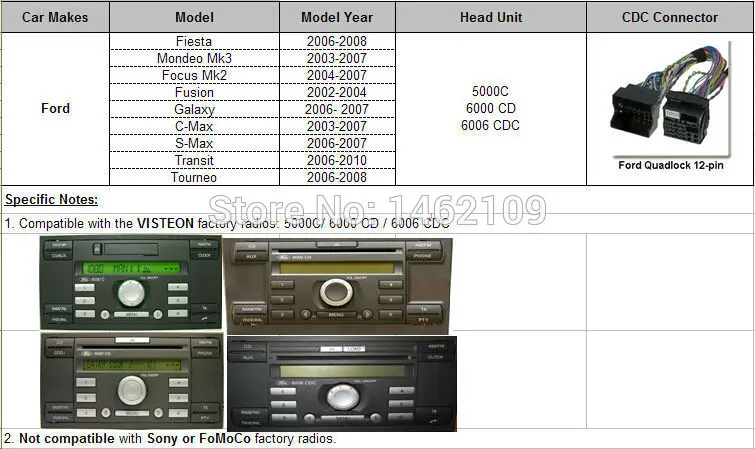This screenshot has height=449, width=755.
Task: Select the Tourneo model row
Action: pyautogui.click(x=194, y=177)
